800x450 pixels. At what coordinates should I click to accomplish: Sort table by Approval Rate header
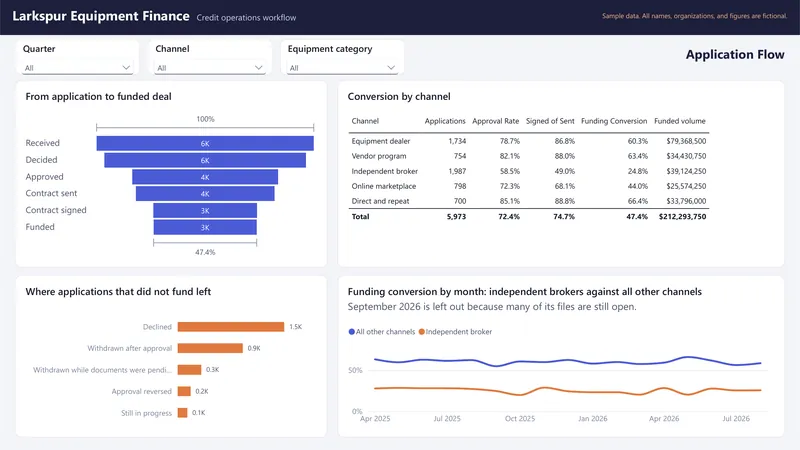pyautogui.click(x=495, y=121)
